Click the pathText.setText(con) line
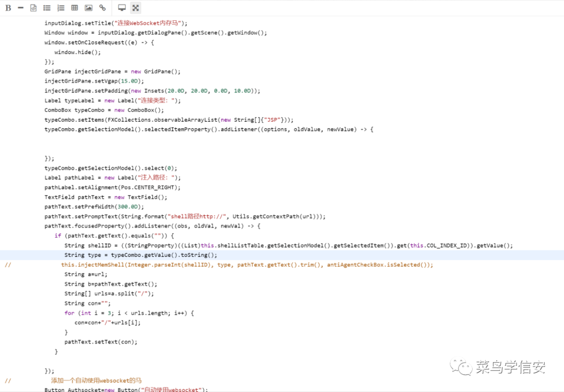The height and width of the screenshot is (392, 564). point(101,342)
